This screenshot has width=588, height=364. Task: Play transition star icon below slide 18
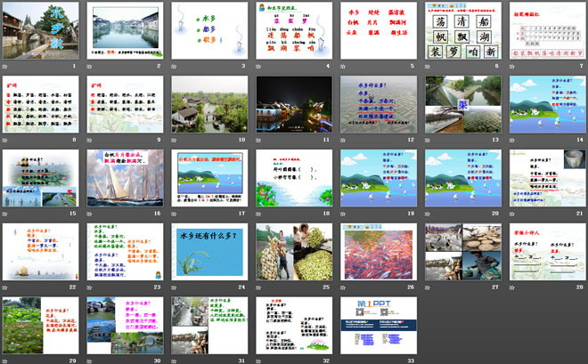(x=258, y=214)
